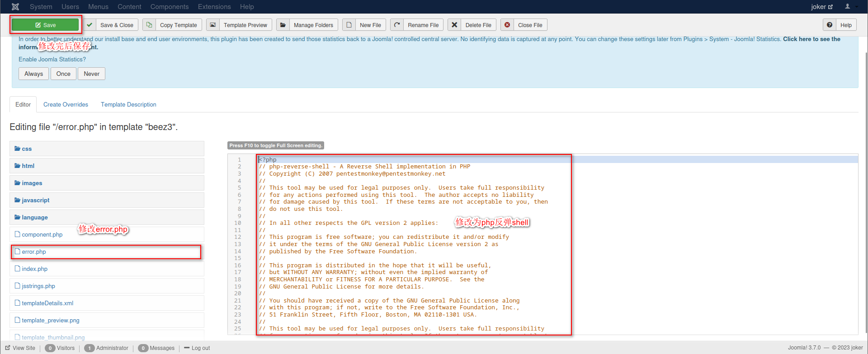
Task: Click the Delete File button
Action: click(x=472, y=25)
